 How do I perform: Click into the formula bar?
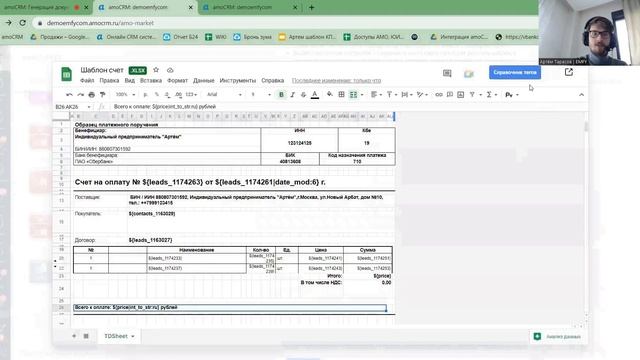(347, 107)
